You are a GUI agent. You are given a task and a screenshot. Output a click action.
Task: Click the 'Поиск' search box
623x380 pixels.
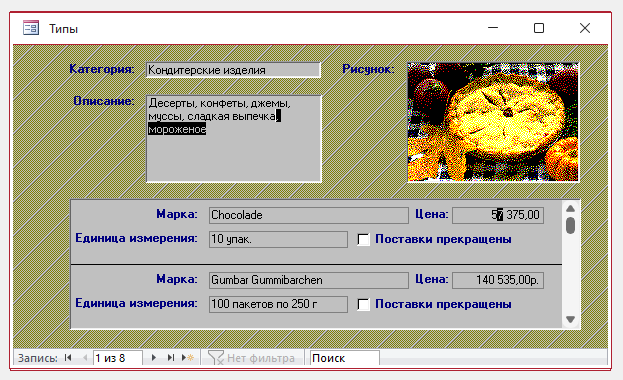point(344,358)
